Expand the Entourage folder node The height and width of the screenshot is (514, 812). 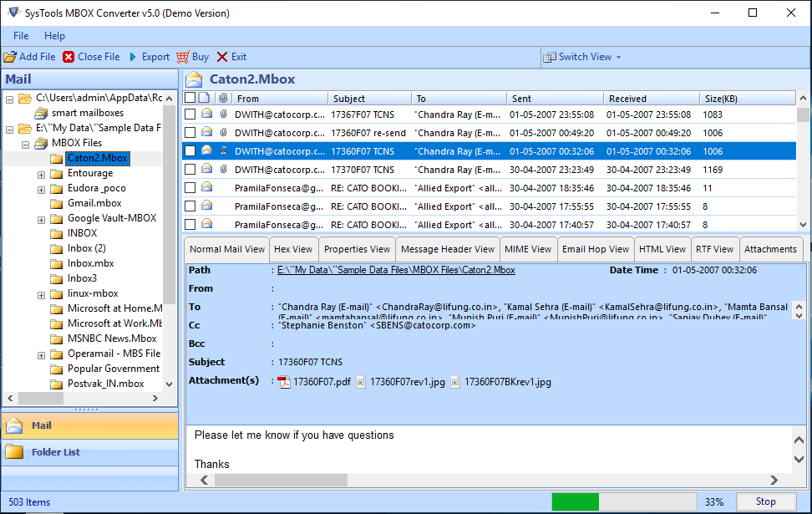pyautogui.click(x=41, y=174)
